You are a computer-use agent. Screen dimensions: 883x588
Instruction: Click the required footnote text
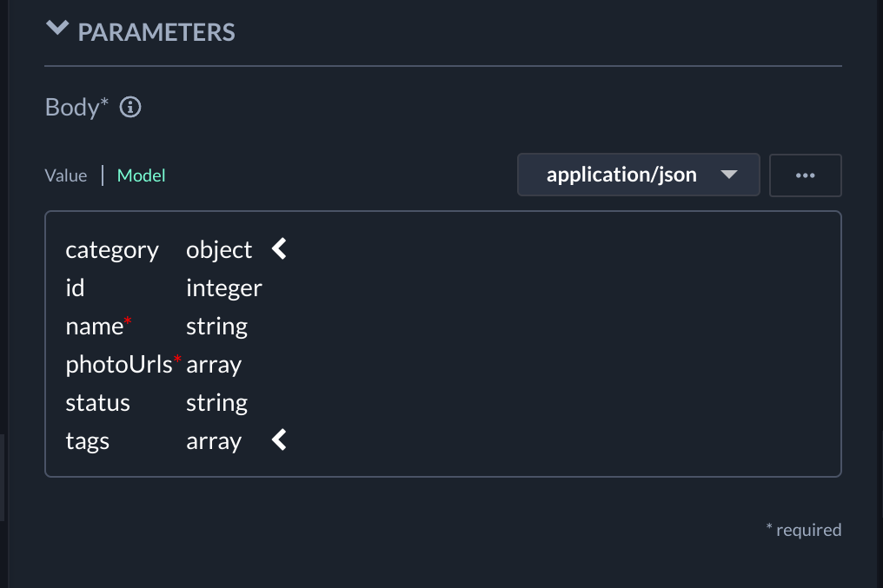[803, 530]
